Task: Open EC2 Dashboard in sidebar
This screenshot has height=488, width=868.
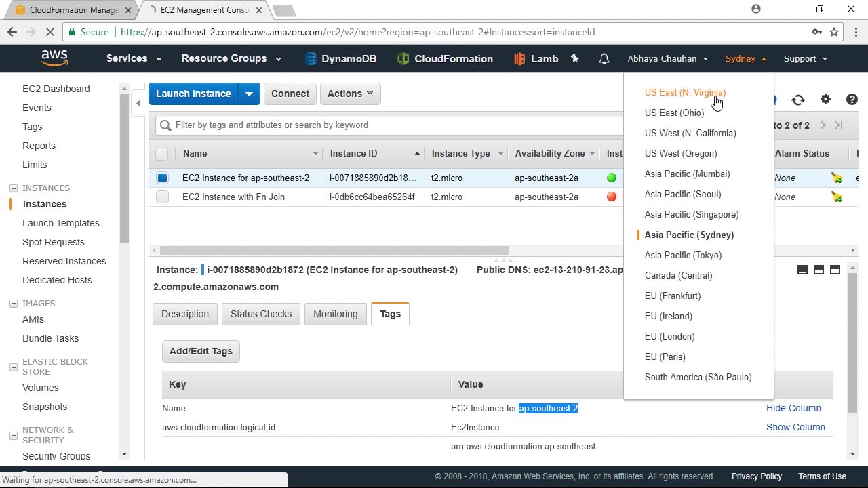Action: [x=56, y=89]
